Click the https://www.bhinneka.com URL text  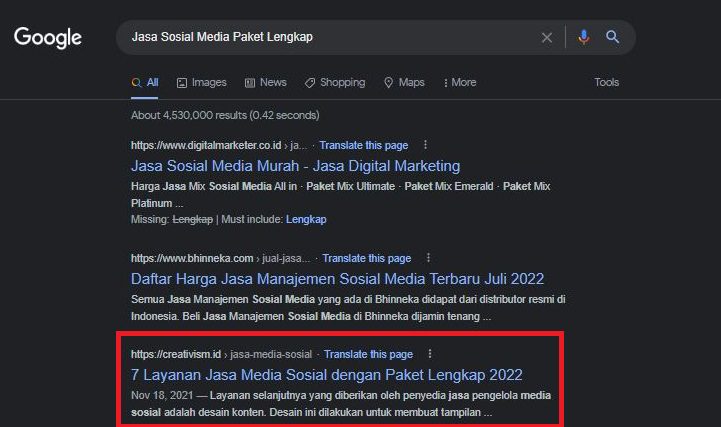click(x=192, y=258)
